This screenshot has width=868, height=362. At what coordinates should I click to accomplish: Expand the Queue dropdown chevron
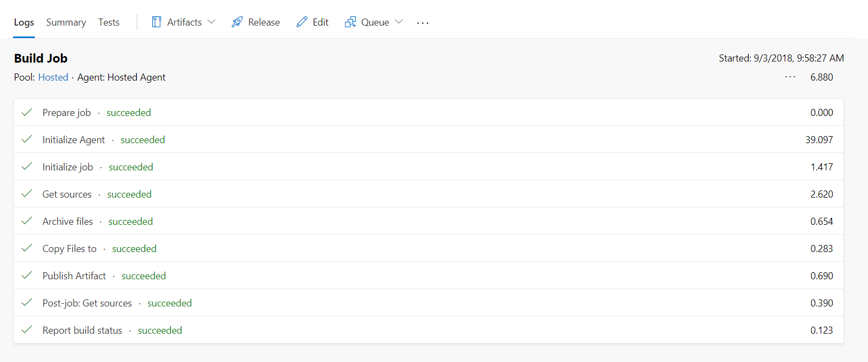coord(399,22)
